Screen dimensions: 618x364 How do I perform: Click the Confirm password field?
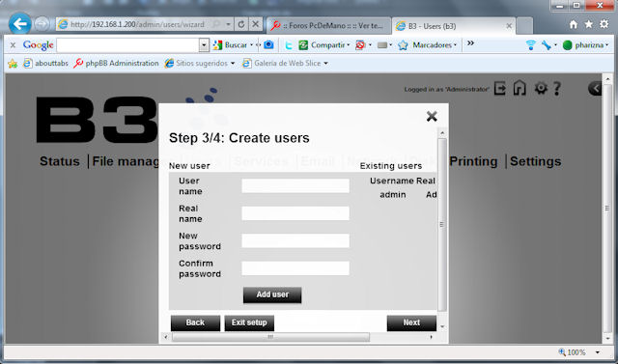coord(295,268)
